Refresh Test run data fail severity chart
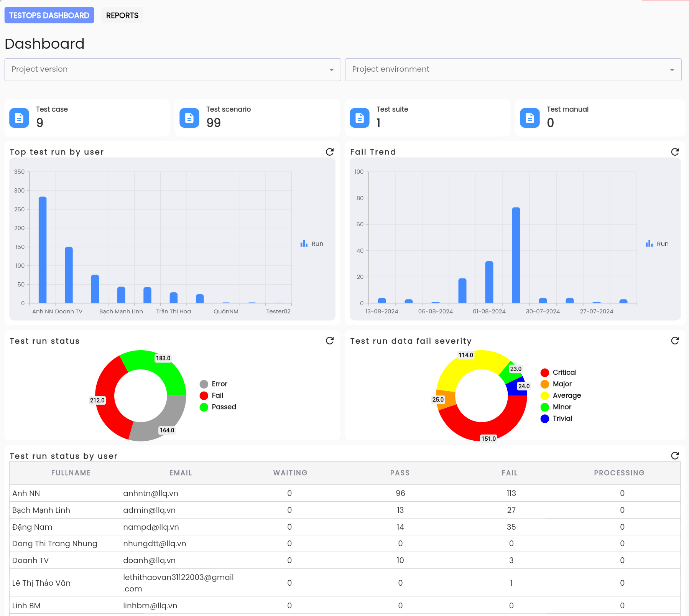Viewport: 689px width, 616px height. coord(675,341)
